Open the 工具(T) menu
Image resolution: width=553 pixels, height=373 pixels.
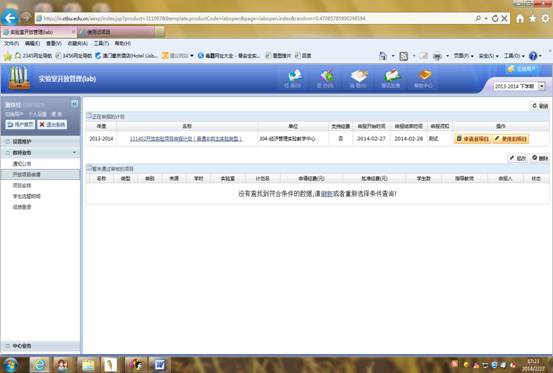[x=101, y=43]
